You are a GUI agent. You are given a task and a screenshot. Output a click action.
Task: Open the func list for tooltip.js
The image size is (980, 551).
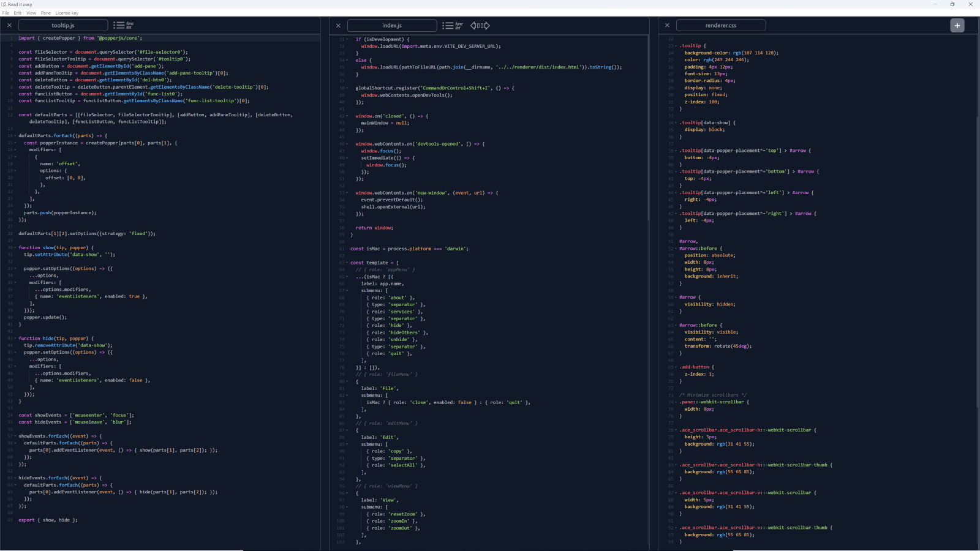coord(124,25)
